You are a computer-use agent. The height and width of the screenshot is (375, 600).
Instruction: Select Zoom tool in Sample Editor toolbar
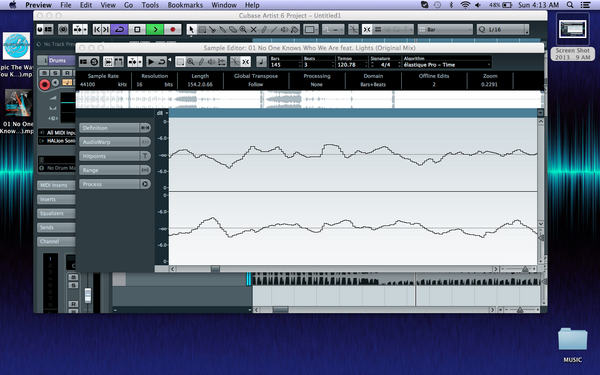[x=191, y=62]
